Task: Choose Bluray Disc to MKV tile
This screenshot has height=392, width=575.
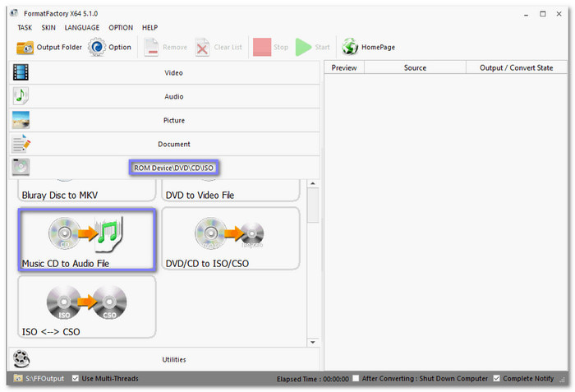Action: click(87, 191)
